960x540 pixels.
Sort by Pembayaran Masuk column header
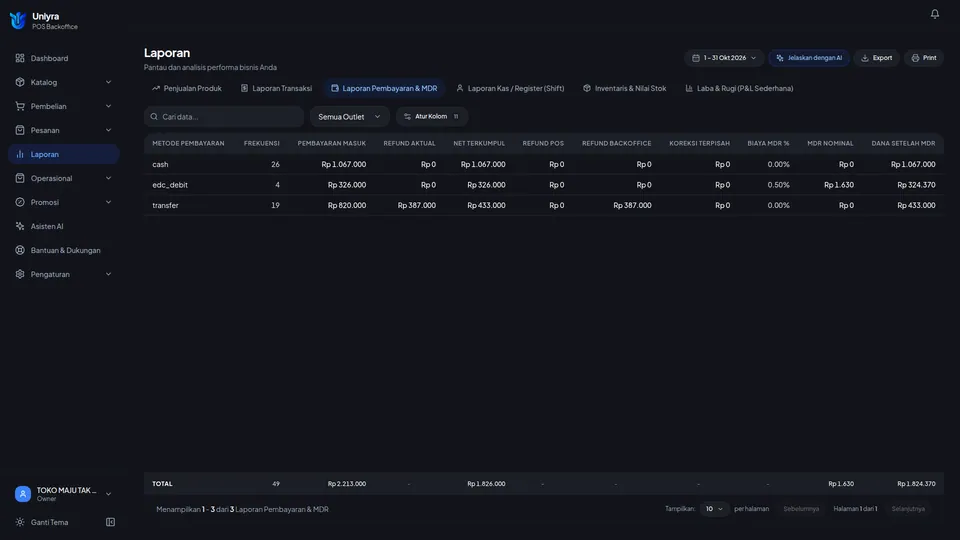pyautogui.click(x=331, y=143)
